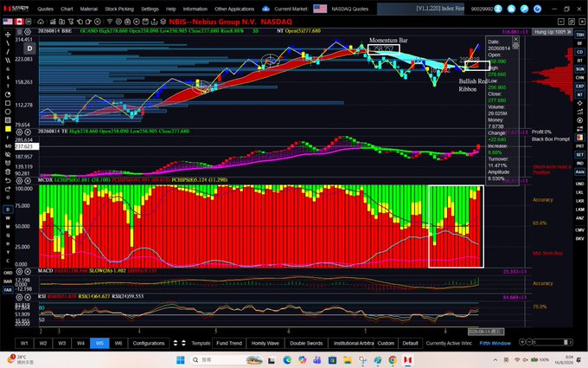Click the trash delete tool in left sidebar

8,171
